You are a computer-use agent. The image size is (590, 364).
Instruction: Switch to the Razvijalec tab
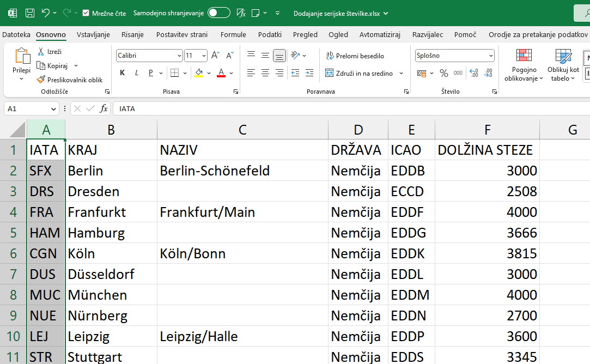[x=428, y=35]
